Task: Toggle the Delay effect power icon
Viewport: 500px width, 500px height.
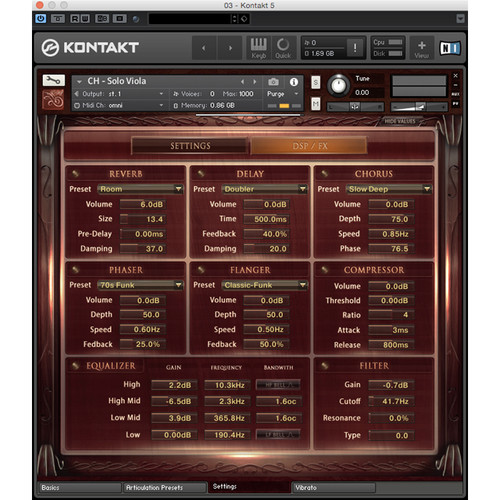Action: tap(201, 174)
